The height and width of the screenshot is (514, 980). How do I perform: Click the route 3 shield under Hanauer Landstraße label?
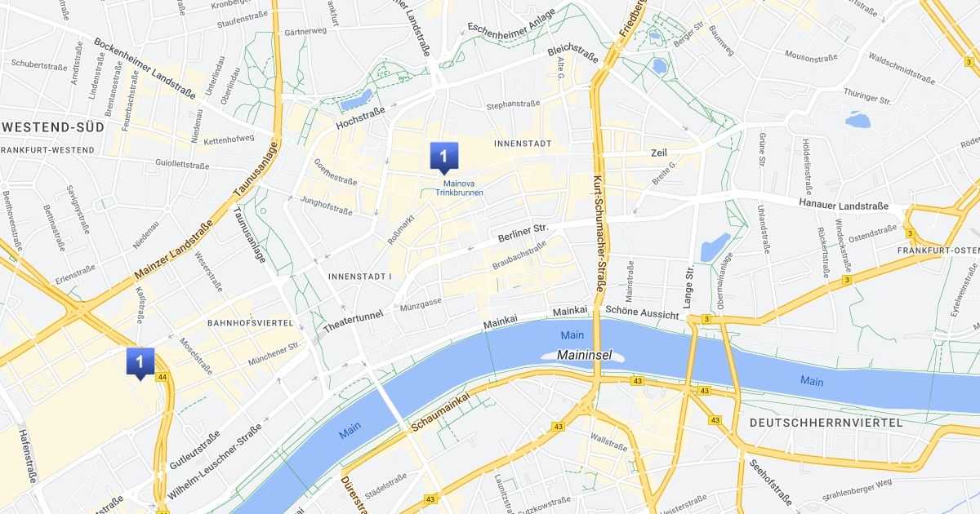point(848,280)
